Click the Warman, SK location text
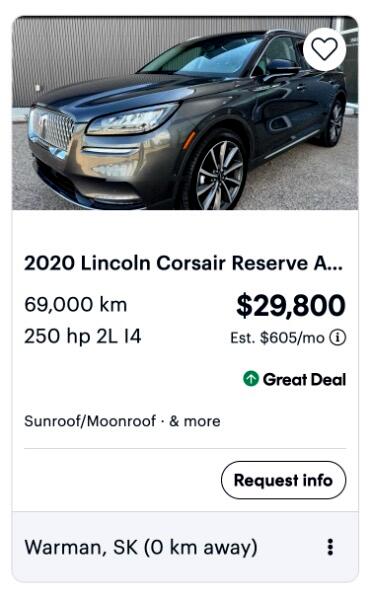Image resolution: width=371 pixels, height=600 pixels. (x=81, y=547)
